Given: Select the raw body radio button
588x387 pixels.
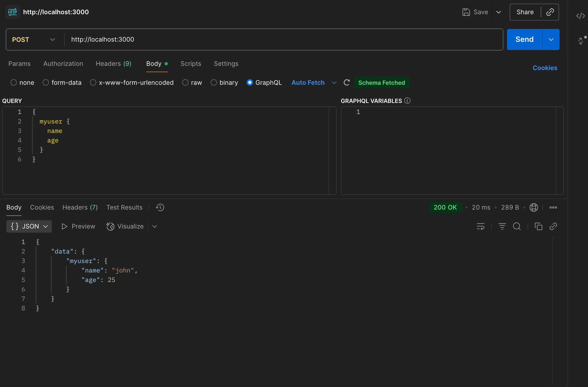Looking at the screenshot, I should pyautogui.click(x=185, y=83).
